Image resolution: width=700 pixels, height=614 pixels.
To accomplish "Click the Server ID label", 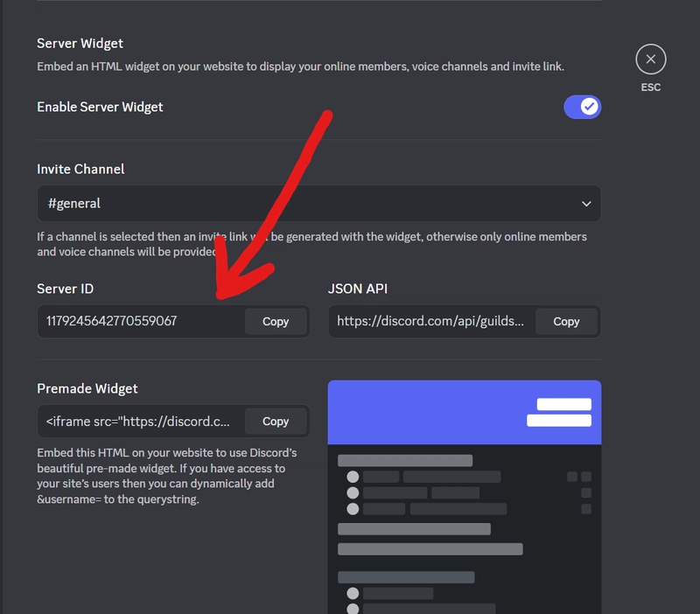I will pyautogui.click(x=65, y=289).
